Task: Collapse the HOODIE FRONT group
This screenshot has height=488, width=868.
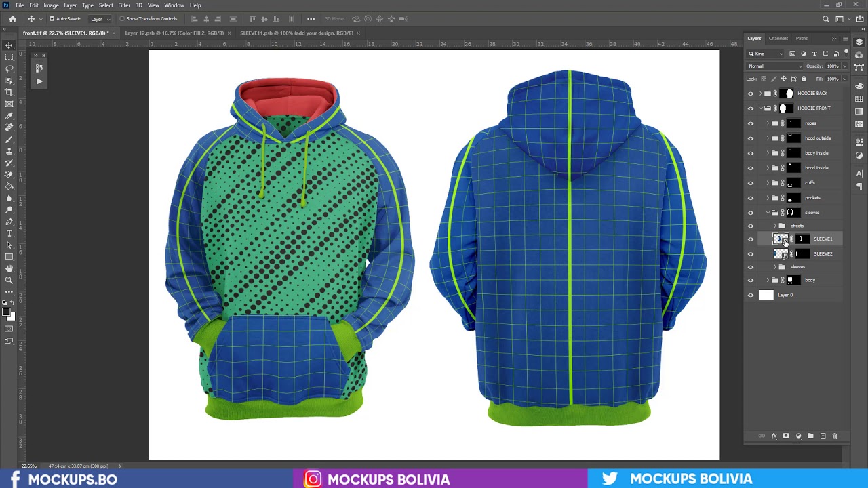Action: [760, 108]
